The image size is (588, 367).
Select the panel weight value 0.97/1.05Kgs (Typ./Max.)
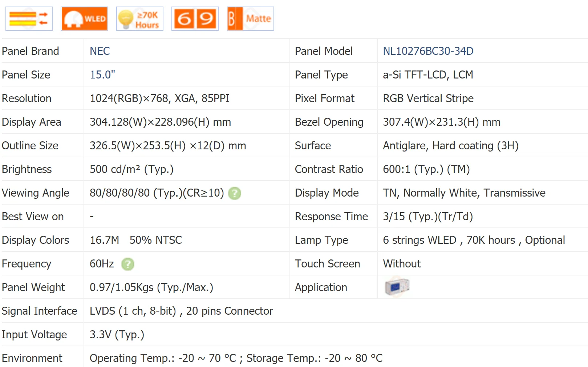[x=151, y=287]
